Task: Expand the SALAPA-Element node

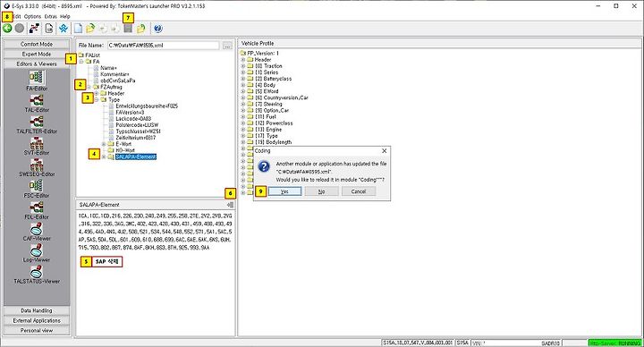Action: [104, 157]
